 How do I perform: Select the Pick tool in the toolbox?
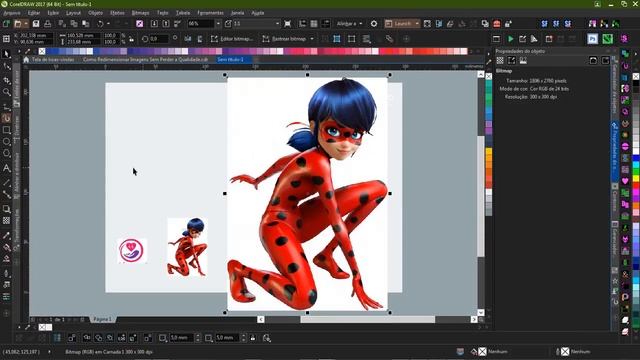7,53
